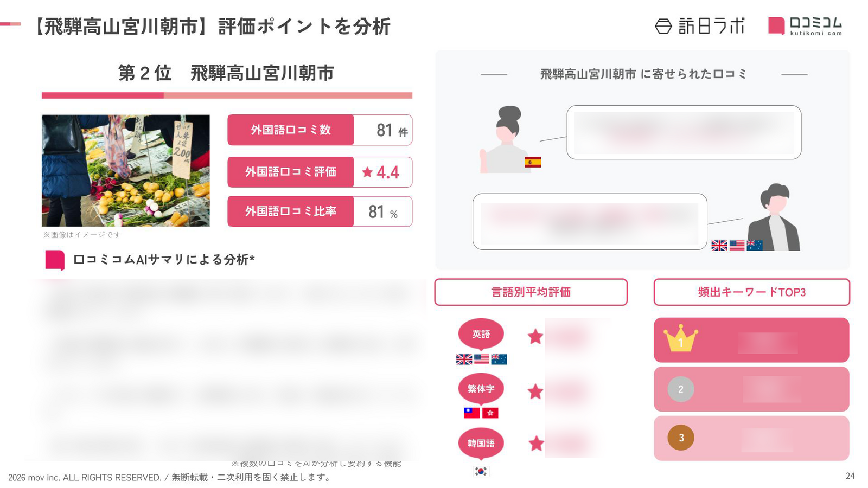This screenshot has height=488, width=868.
Task: Click the Hong Kong flag under 繁体字
Action: pyautogui.click(x=490, y=413)
